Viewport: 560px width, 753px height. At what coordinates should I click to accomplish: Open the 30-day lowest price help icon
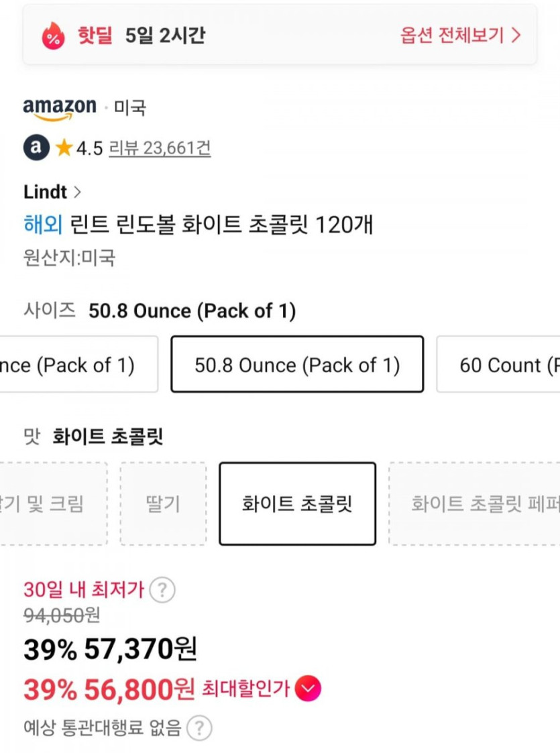[x=162, y=590]
